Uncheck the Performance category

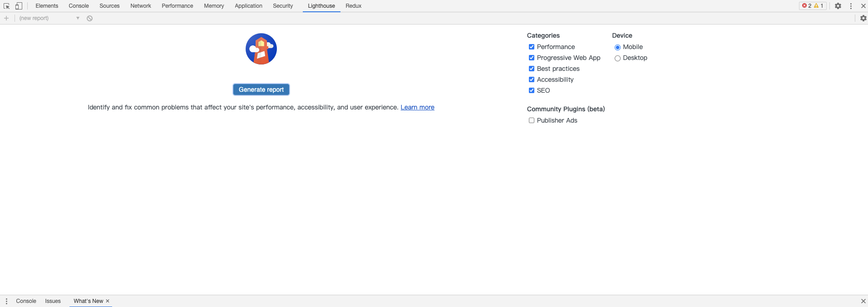[x=532, y=47]
